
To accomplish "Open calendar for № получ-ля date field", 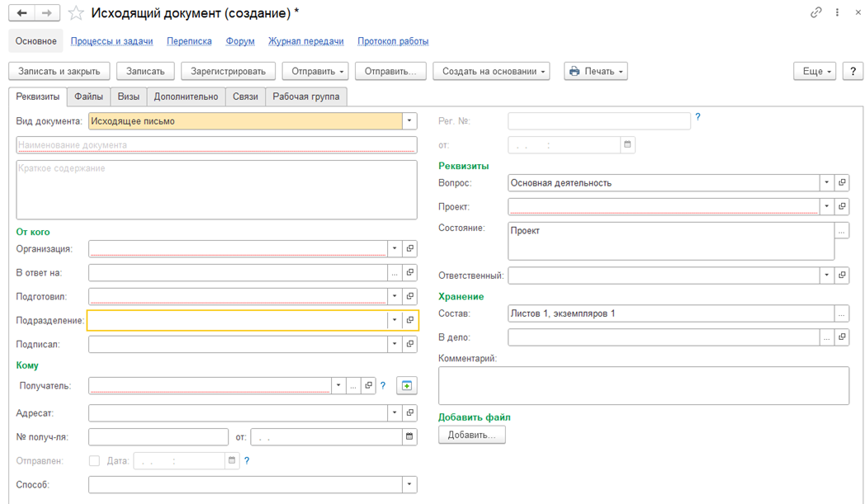I will coord(409,437).
